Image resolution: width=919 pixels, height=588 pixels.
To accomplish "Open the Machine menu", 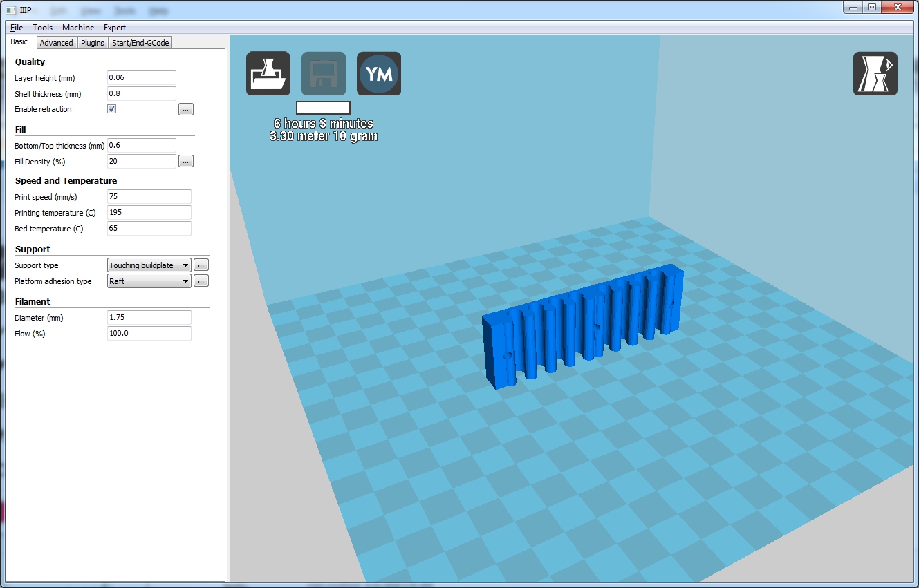I will tap(78, 28).
